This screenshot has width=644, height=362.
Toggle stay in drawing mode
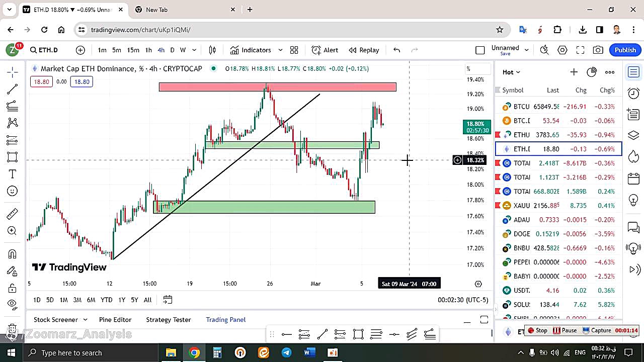[13, 271]
